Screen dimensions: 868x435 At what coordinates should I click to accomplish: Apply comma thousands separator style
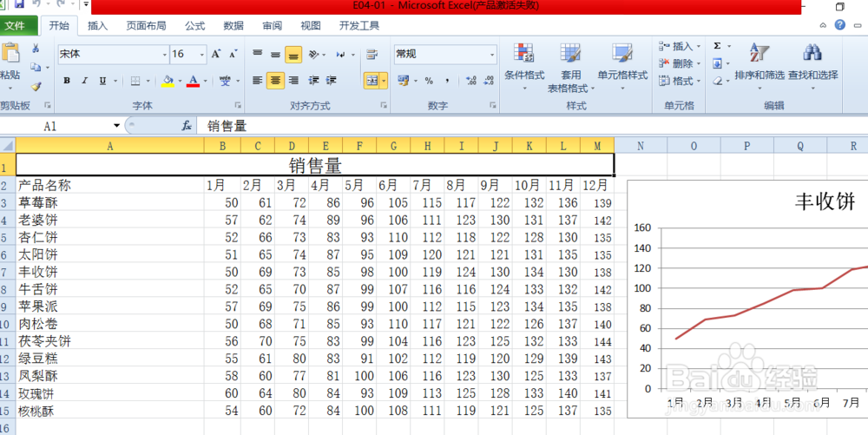coord(447,81)
